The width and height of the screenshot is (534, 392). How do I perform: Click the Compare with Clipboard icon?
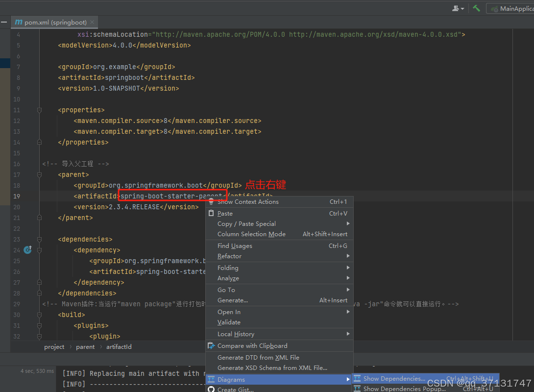pyautogui.click(x=212, y=345)
